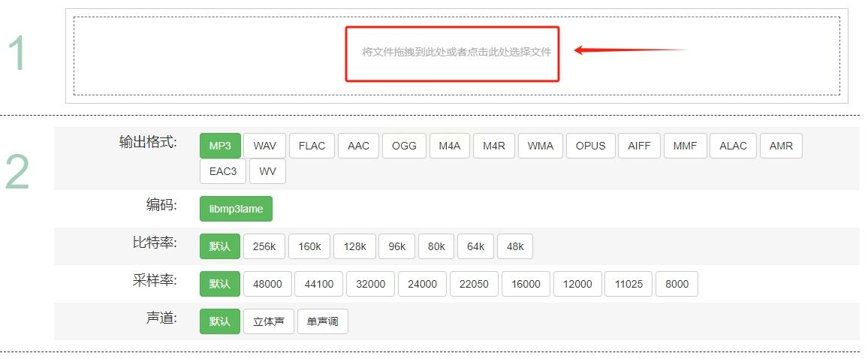The height and width of the screenshot is (359, 868).
Task: Set bitrate to 64k
Action: coord(475,246)
